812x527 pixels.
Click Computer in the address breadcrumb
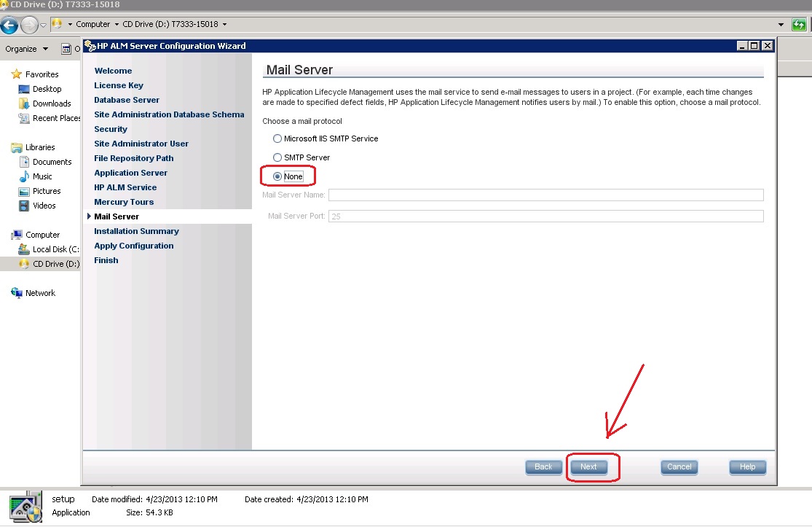[x=92, y=24]
